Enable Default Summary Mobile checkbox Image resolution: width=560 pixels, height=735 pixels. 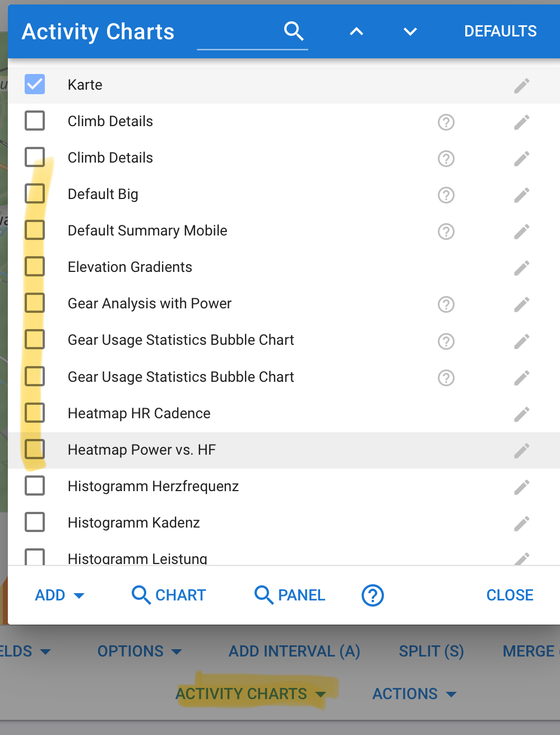coord(35,230)
